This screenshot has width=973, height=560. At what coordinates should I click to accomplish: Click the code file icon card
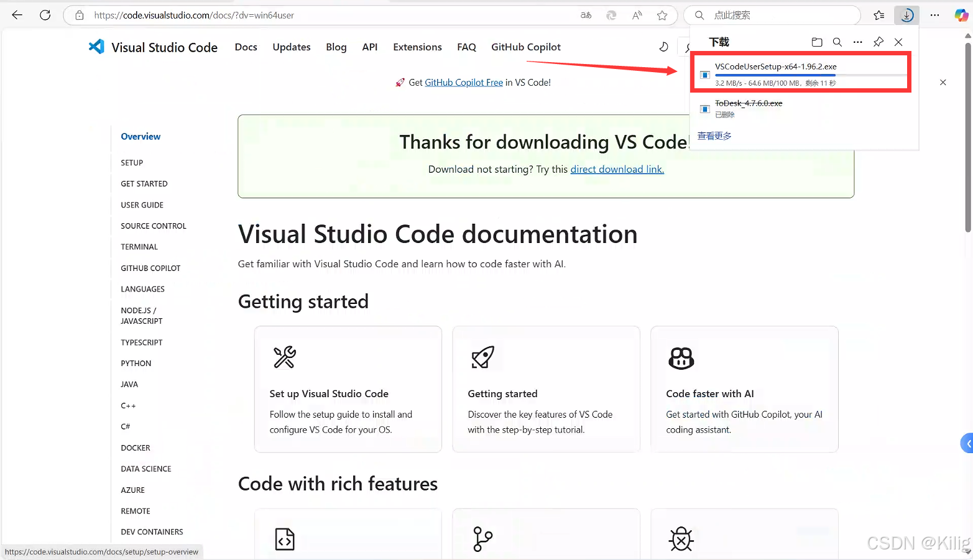[285, 539]
